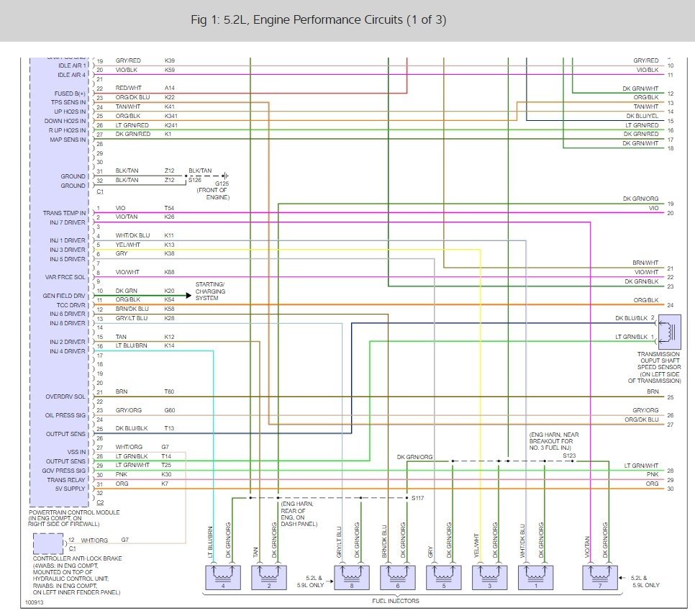Click the 'S123' splice label
Viewport: 695px width, 616px height.
point(569,456)
